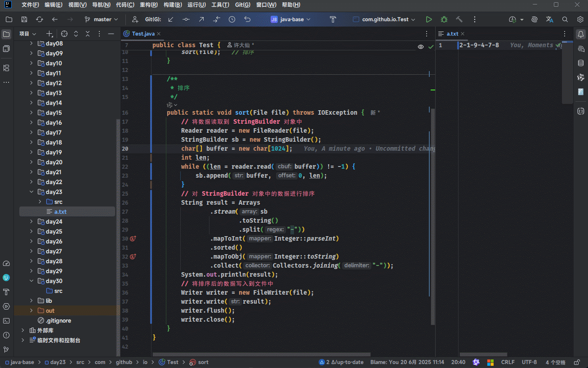Open the 项目 view dropdown

point(27,34)
